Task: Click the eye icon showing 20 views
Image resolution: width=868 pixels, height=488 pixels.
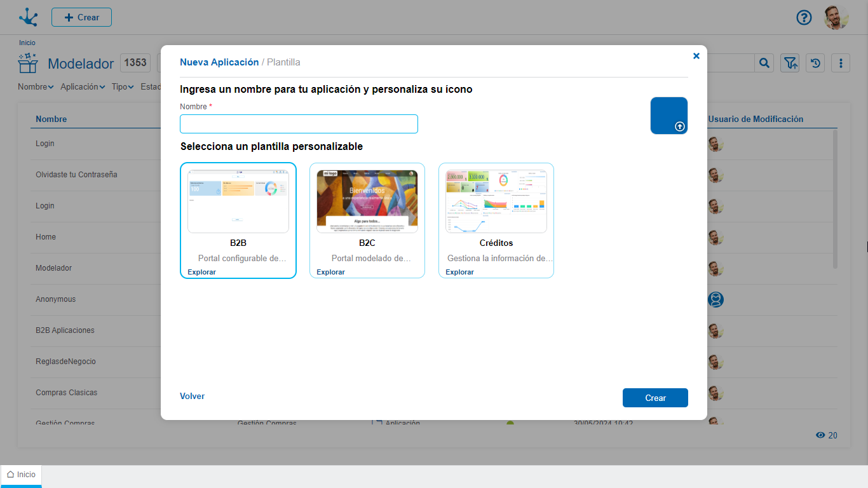Action: [820, 435]
